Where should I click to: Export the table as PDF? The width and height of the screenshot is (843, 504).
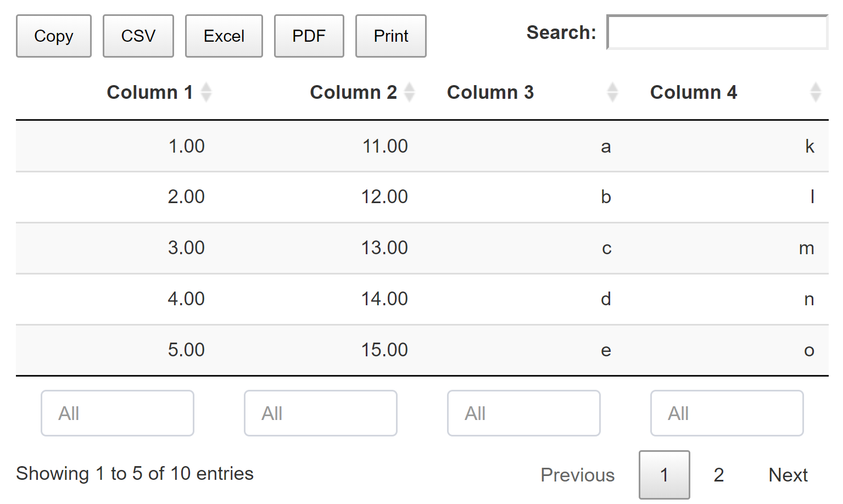(308, 36)
